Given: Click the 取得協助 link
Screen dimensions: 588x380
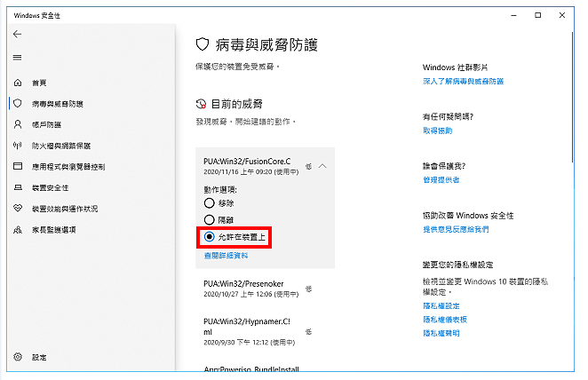Looking at the screenshot, I should pyautogui.click(x=438, y=131).
